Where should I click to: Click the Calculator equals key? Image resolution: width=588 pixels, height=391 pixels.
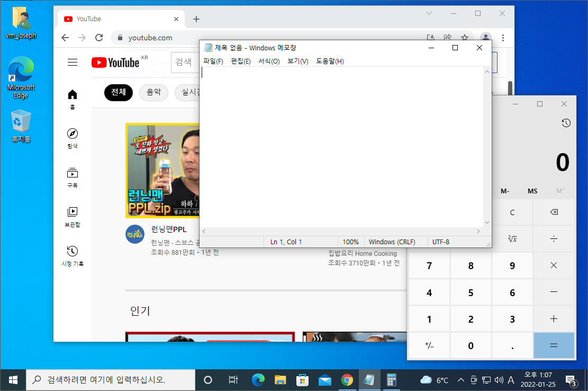click(x=554, y=345)
